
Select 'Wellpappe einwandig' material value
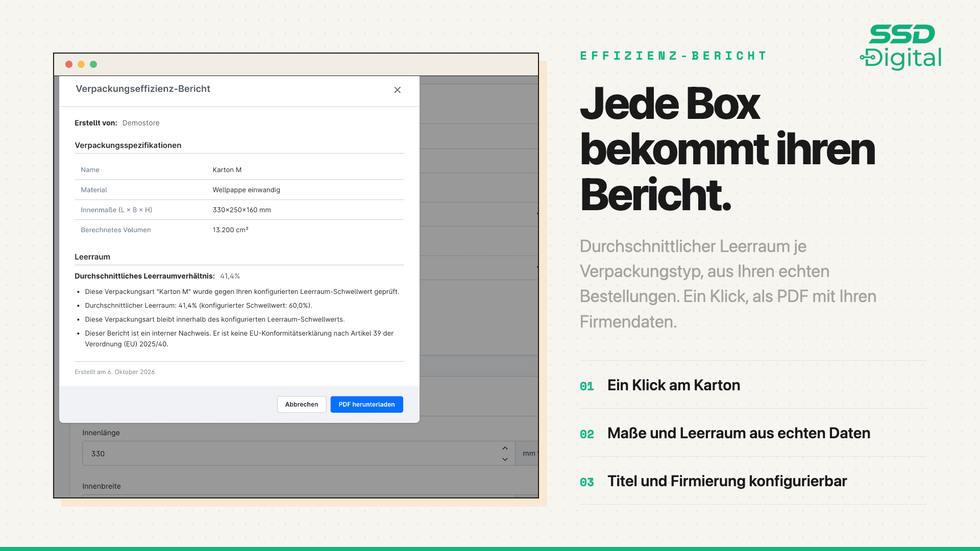(x=247, y=190)
